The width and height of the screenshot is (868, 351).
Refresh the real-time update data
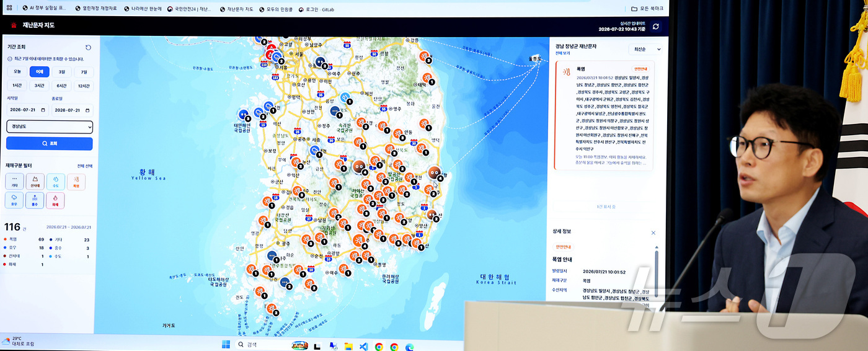point(656,26)
